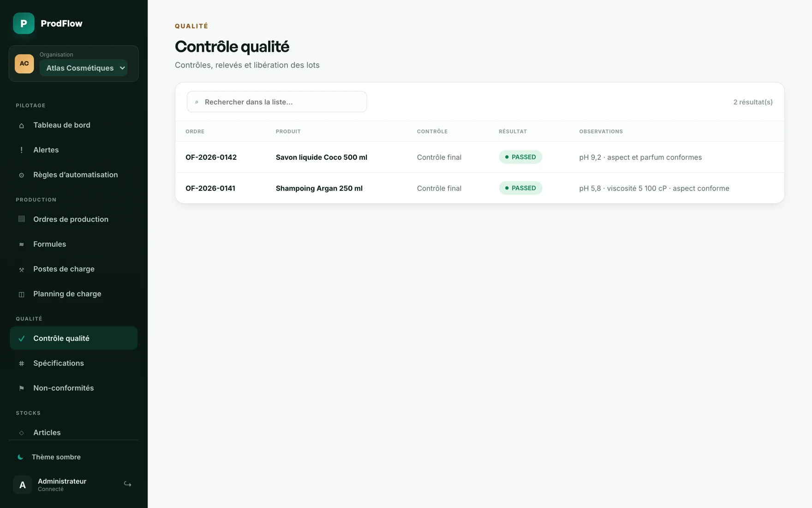Select Shampoing Argan 250 ml
Screen dimensions: 812x508
(319, 188)
